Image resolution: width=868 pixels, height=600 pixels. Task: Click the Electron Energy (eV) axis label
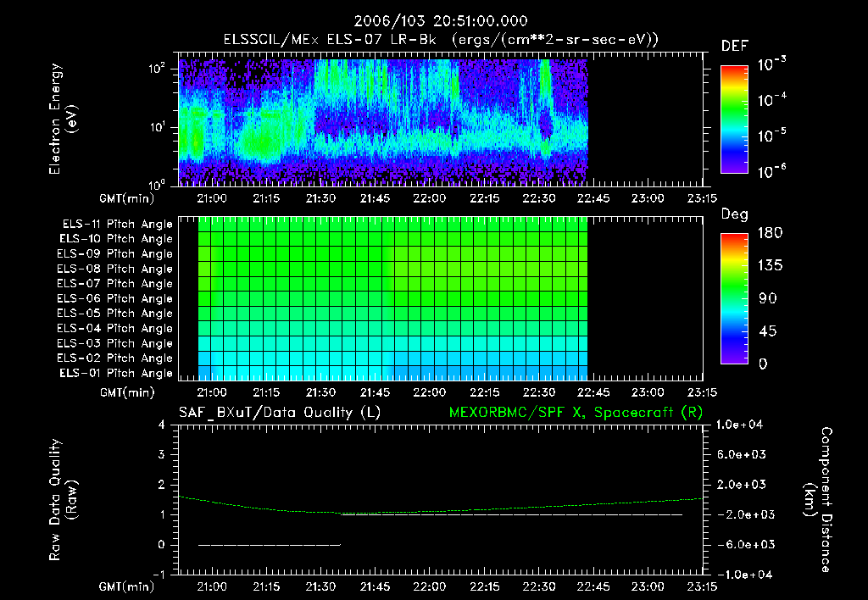tap(63, 119)
